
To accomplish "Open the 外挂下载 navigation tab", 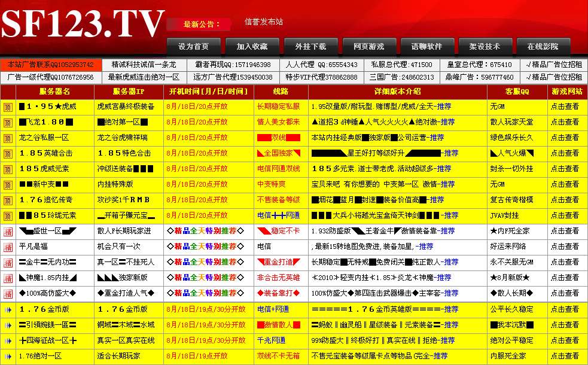I will pyautogui.click(x=310, y=47).
